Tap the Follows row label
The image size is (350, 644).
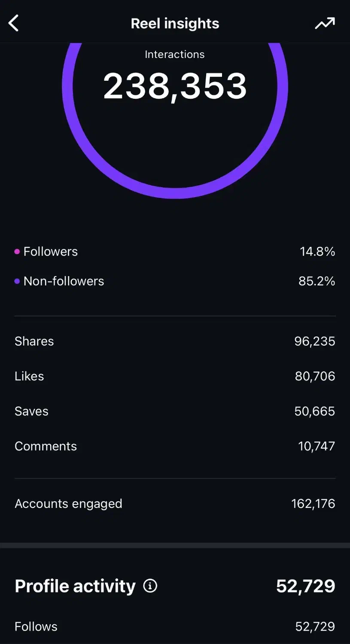coord(36,626)
